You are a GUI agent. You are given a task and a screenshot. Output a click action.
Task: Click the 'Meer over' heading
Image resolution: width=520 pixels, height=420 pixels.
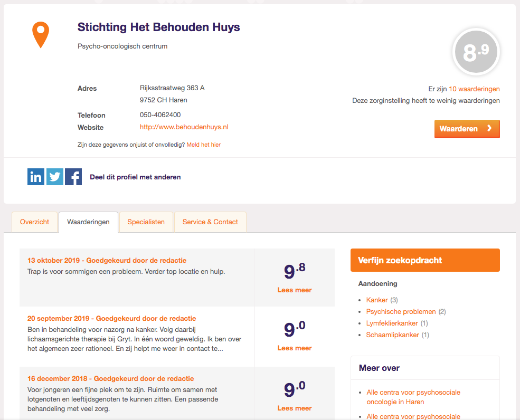[379, 368]
